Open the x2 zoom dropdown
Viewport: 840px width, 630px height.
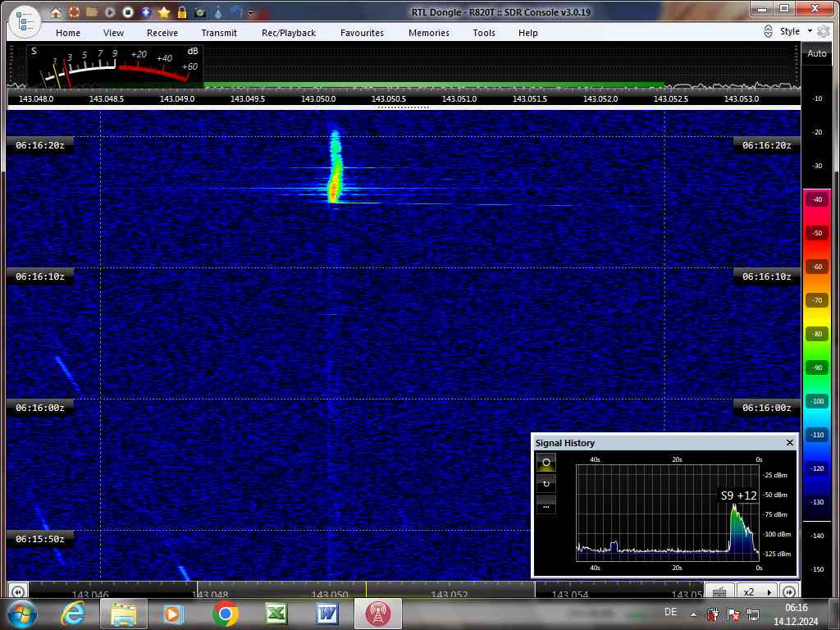tap(757, 591)
